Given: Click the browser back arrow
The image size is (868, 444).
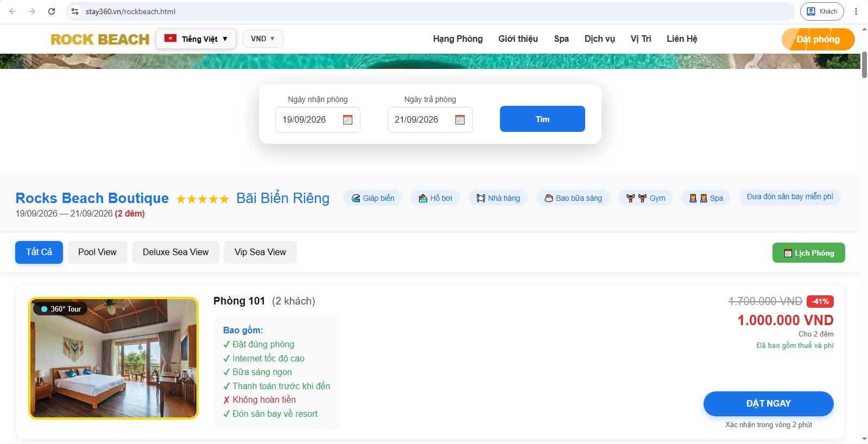Looking at the screenshot, I should (x=12, y=11).
